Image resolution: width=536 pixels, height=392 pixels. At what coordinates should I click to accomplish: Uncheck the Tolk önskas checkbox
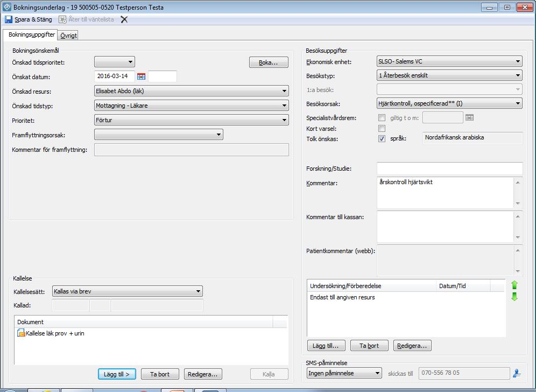click(382, 138)
